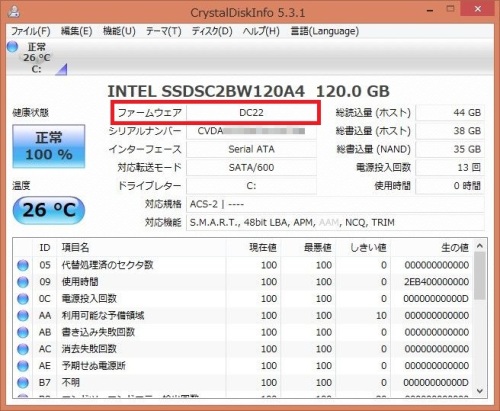Click the threshold value 10 in row AA
Screen dimensions: 500x411
[381, 315]
